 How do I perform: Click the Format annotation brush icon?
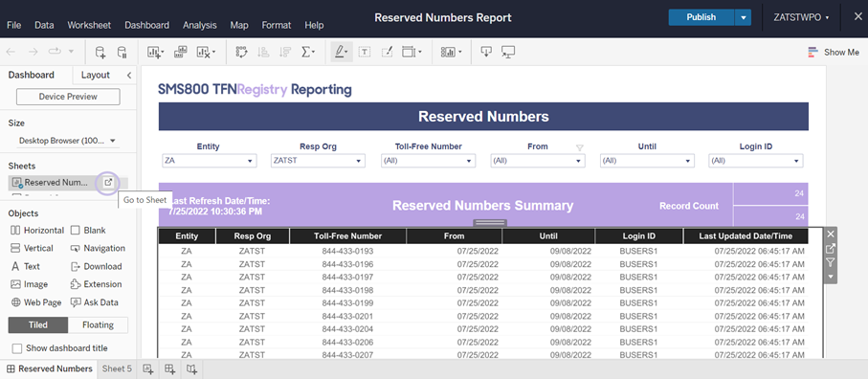tap(388, 52)
